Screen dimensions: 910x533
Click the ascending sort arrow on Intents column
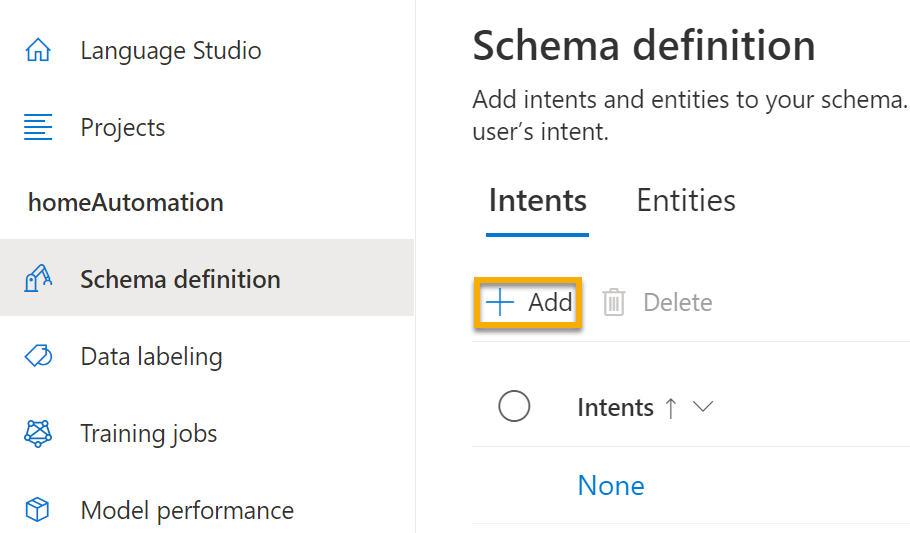(x=671, y=408)
